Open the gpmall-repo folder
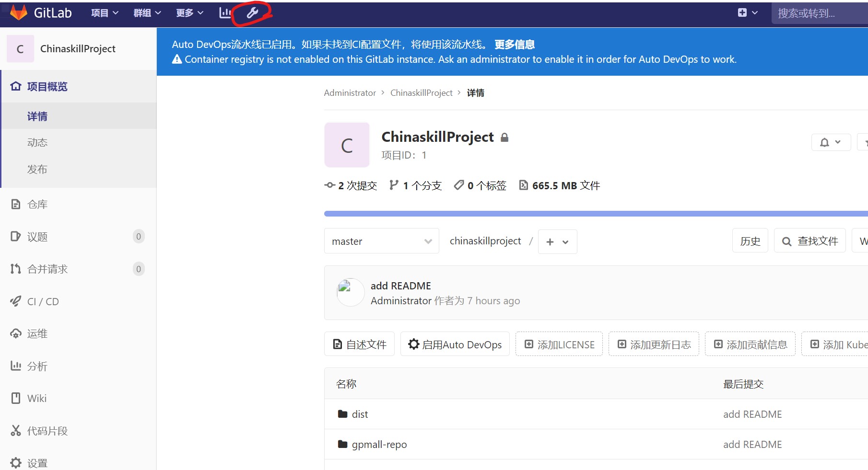The height and width of the screenshot is (470, 868). tap(379, 444)
